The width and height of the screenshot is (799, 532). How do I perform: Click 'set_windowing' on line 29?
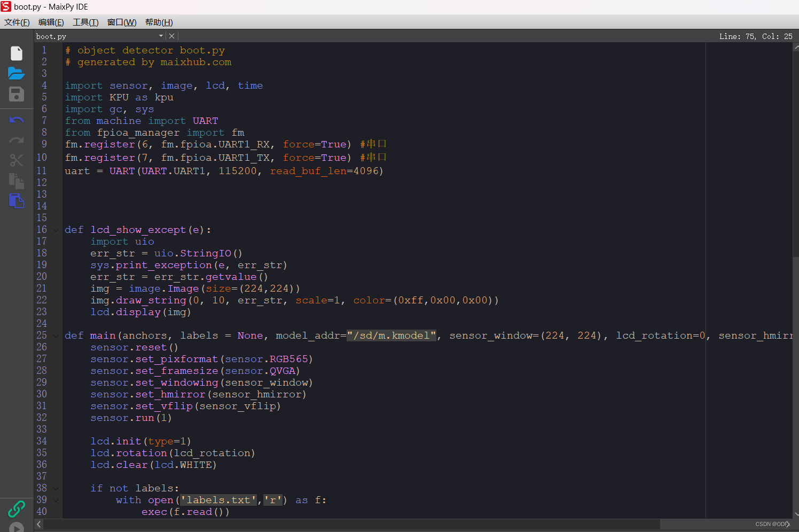click(x=177, y=382)
